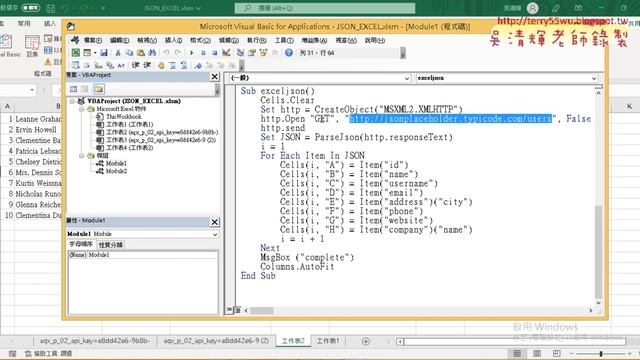This screenshot has width=640, height=360.
Task: Click the Find binoculars icon
Action: coord(152,53)
